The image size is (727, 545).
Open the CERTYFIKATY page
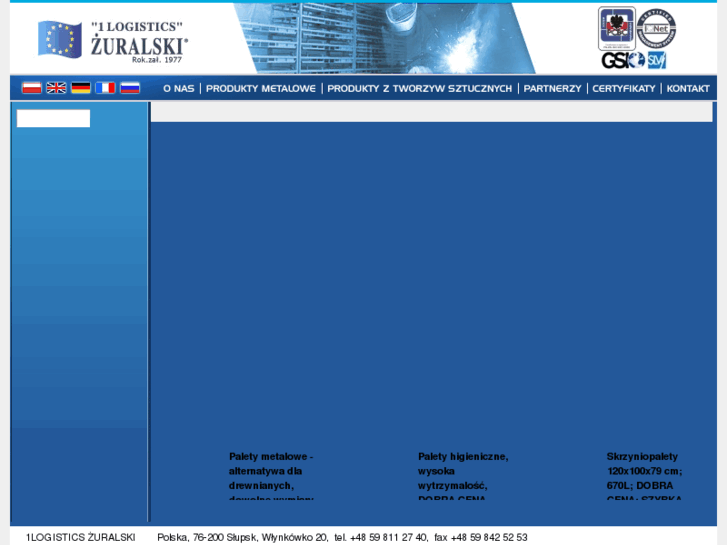624,89
